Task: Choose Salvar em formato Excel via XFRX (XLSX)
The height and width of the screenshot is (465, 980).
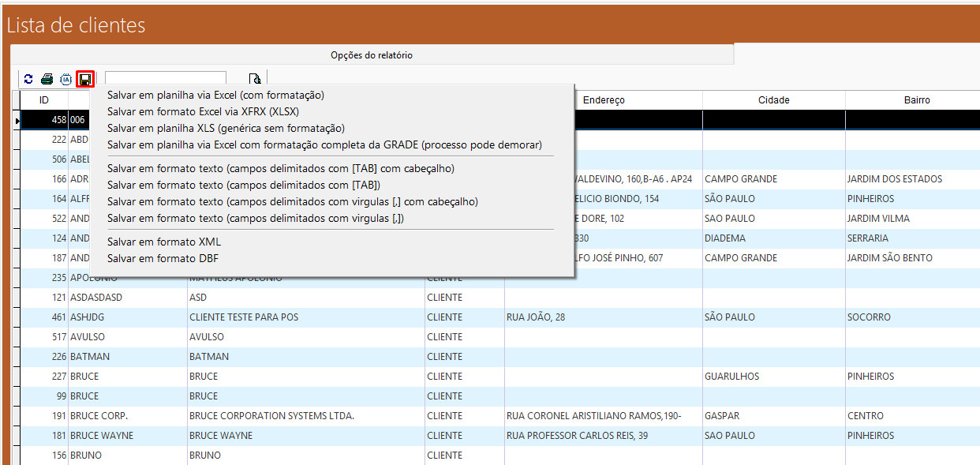Action: pos(203,111)
